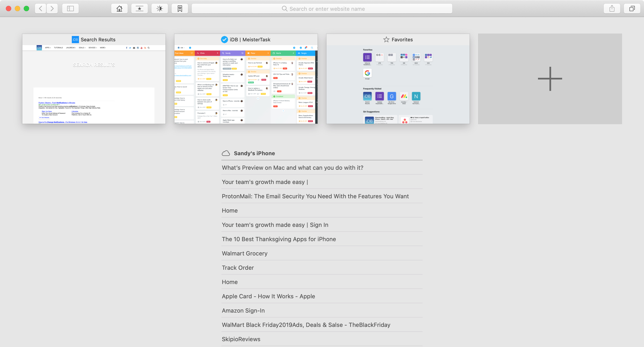644x347 pixels.
Task: Click blue G Google Drive icon in Frequently Visited
Action: (x=392, y=96)
